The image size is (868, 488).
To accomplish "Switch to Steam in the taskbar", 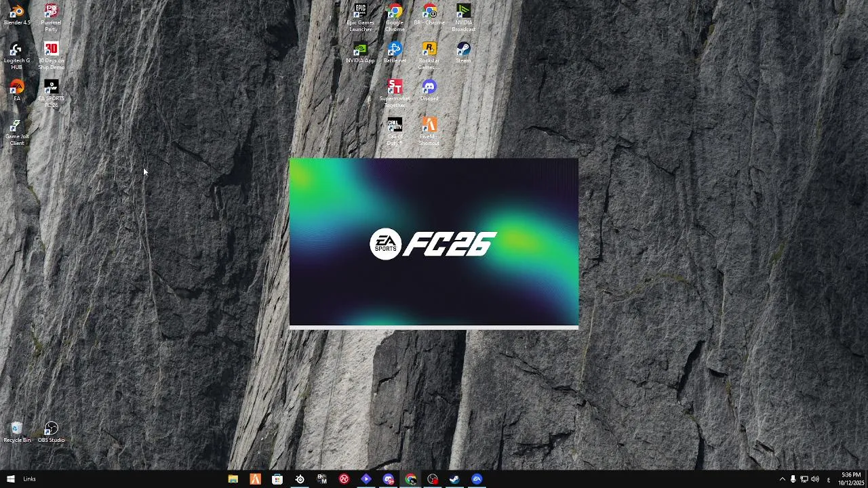I will pyautogui.click(x=454, y=479).
